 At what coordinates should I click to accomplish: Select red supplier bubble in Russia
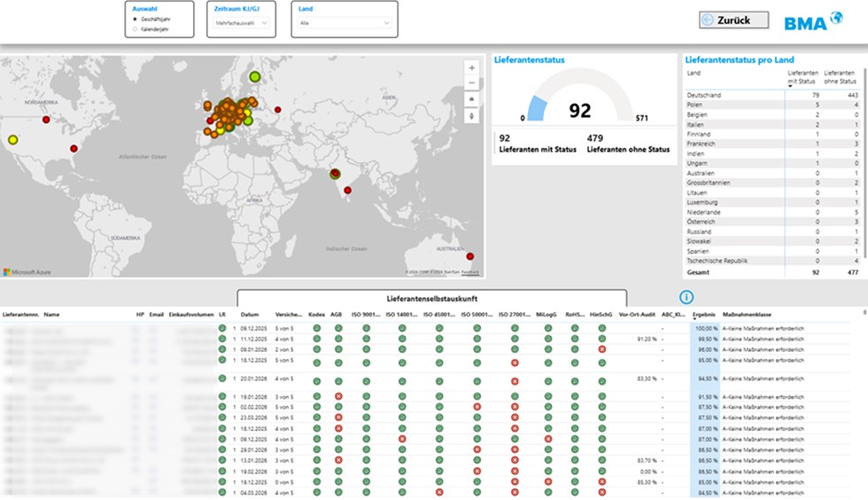[278, 110]
